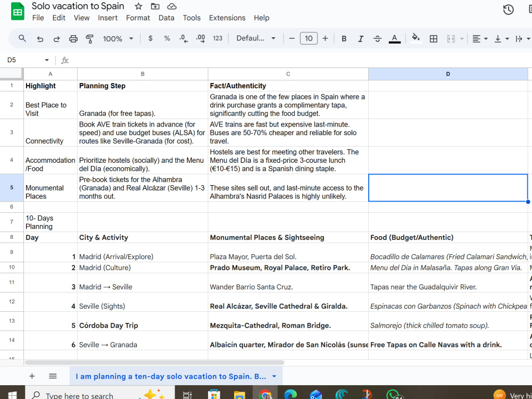Activate the Paint format tool

[89, 39]
